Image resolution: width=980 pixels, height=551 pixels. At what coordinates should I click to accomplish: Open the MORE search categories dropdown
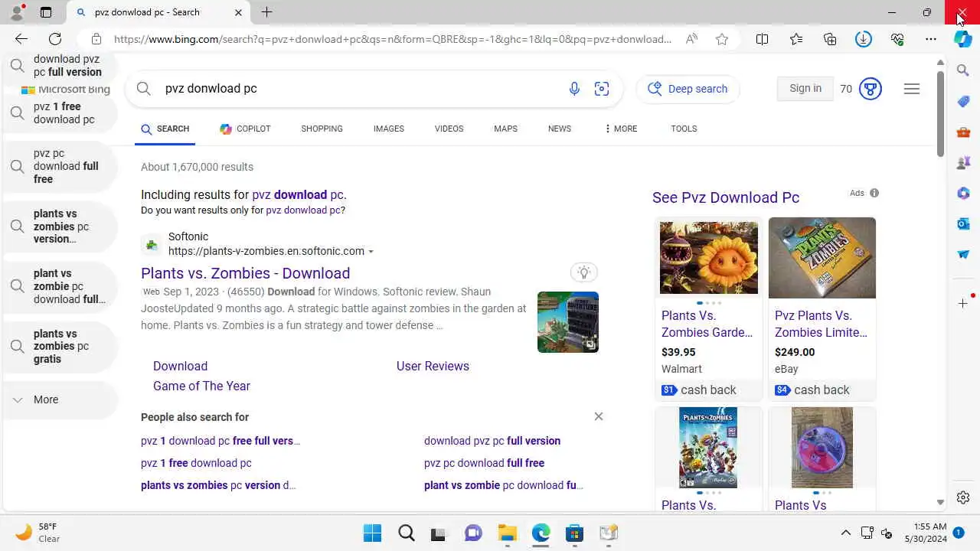click(621, 129)
